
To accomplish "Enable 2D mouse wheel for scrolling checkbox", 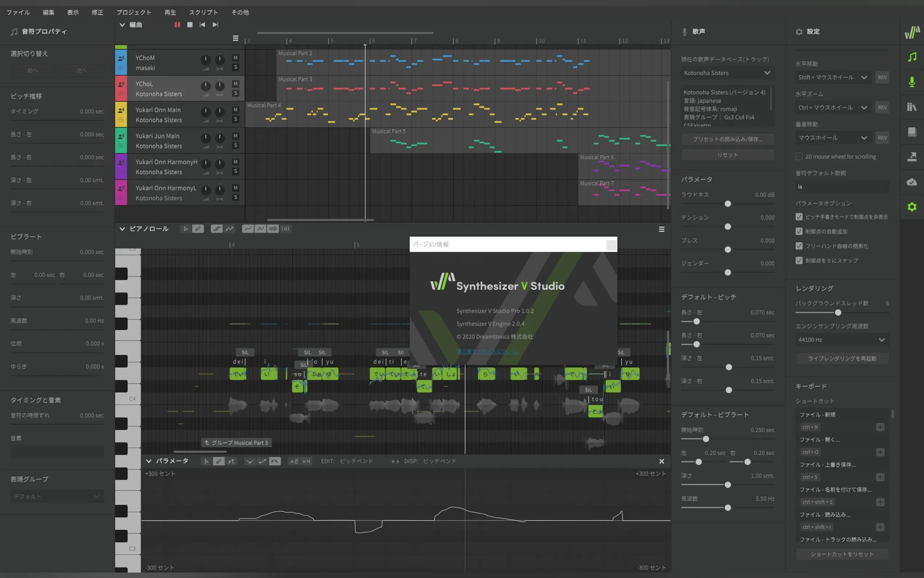I will pyautogui.click(x=799, y=157).
